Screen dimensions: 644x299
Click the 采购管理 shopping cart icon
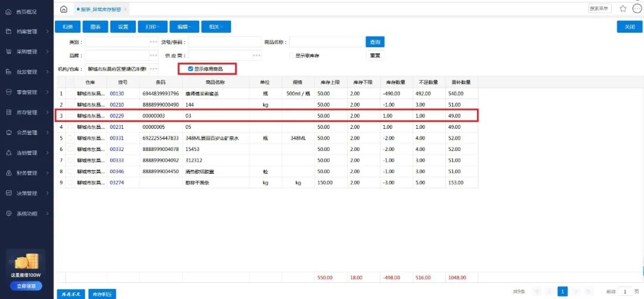point(9,52)
